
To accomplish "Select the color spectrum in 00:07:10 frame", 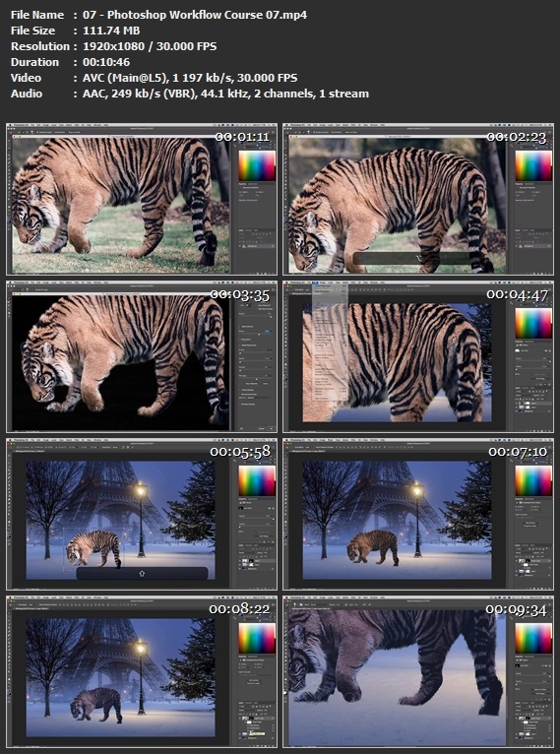I will coord(533,480).
